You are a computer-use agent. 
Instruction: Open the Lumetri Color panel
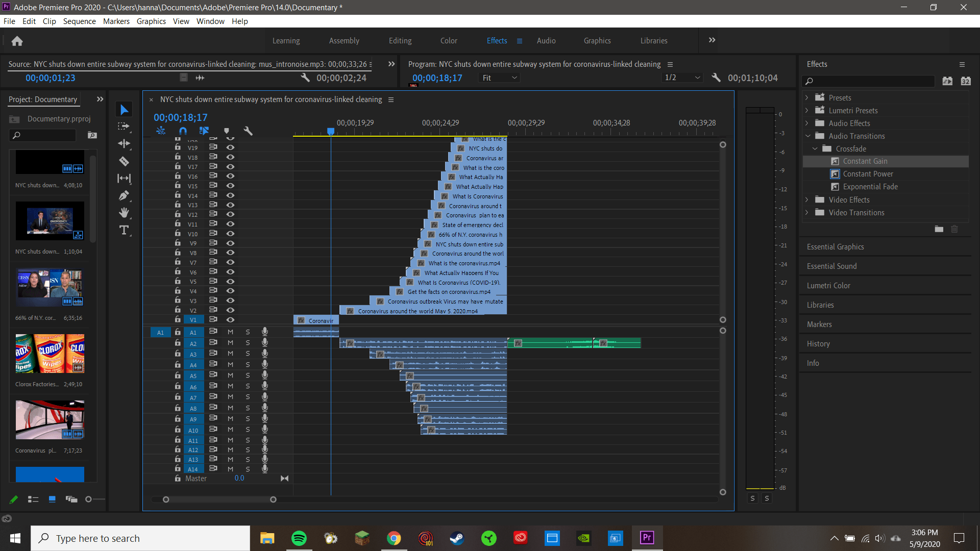click(x=828, y=285)
